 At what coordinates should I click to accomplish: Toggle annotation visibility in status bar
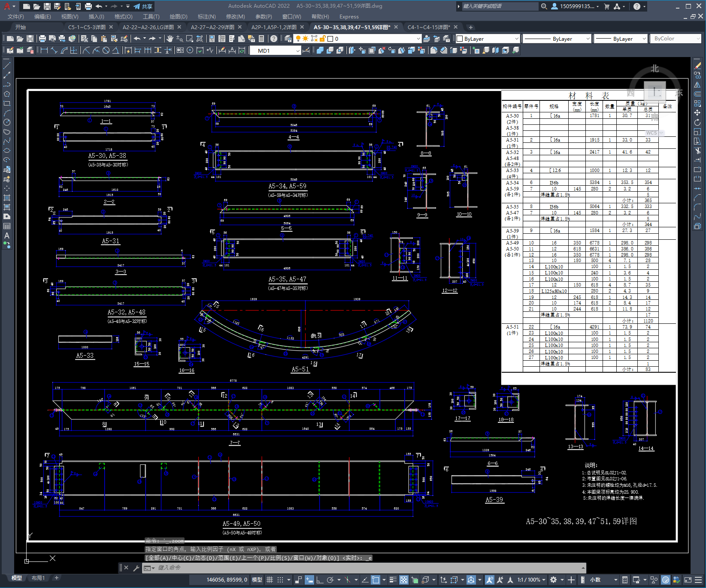[490, 580]
